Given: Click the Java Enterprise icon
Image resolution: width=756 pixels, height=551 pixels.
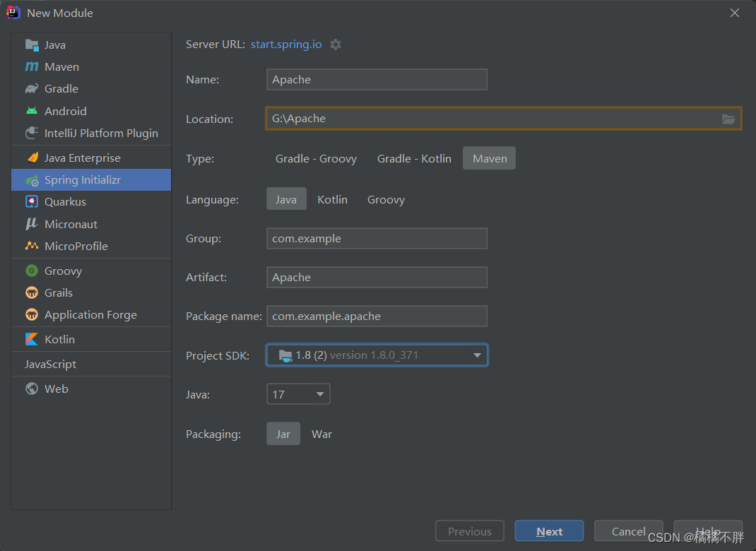Looking at the screenshot, I should pyautogui.click(x=32, y=158).
